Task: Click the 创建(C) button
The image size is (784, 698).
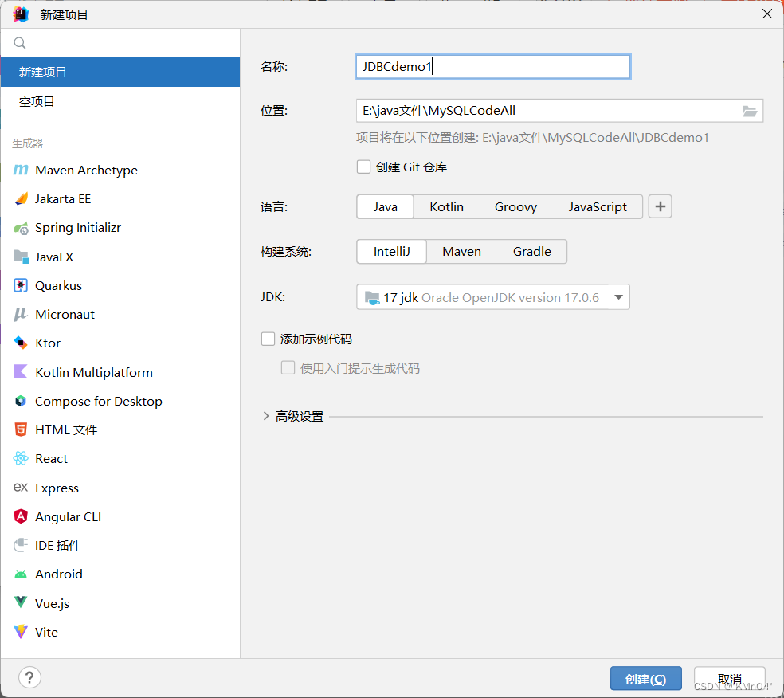Action: pos(645,679)
